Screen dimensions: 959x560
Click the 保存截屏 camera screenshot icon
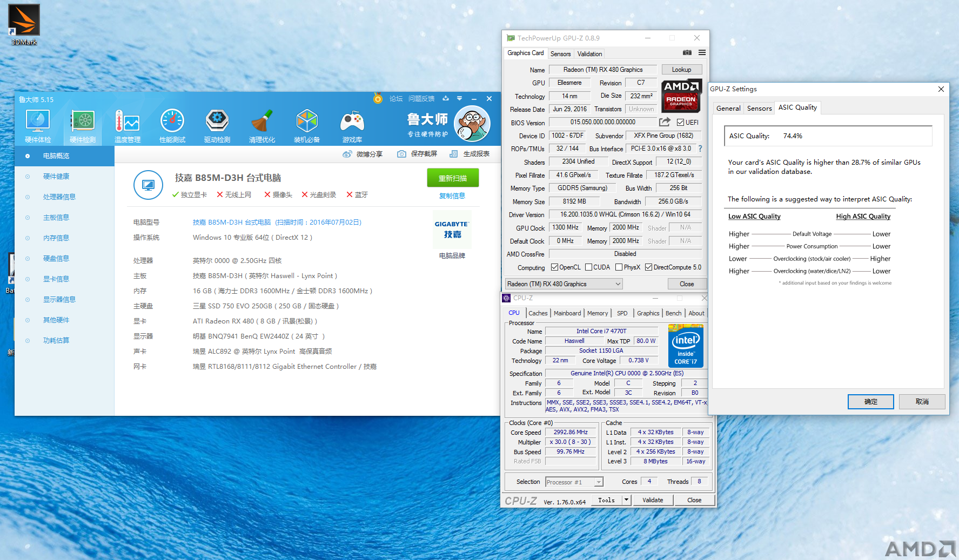401,154
